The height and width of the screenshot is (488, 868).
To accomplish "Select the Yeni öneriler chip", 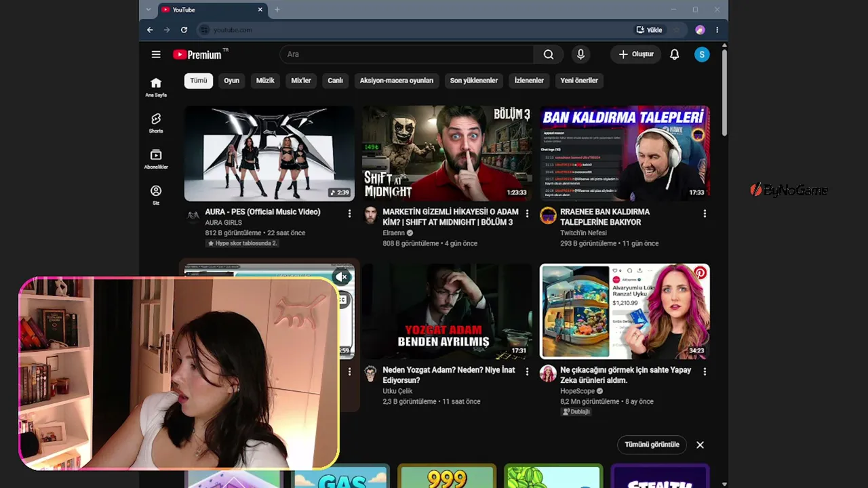I will [x=579, y=81].
